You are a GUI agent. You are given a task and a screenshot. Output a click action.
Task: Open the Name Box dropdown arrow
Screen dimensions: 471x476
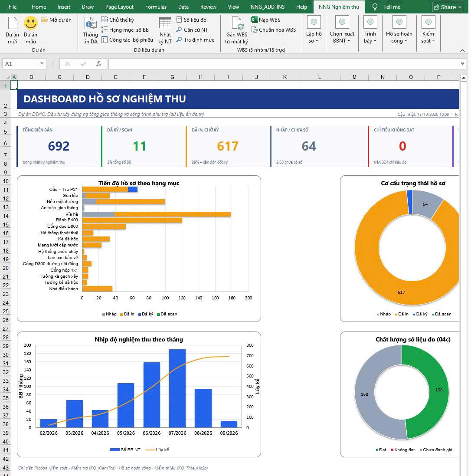tap(42, 64)
